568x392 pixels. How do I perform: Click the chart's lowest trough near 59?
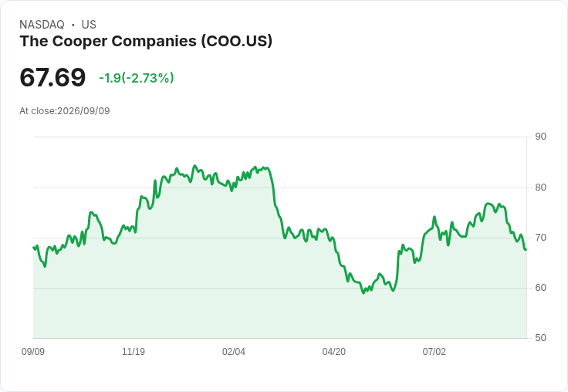coord(363,292)
